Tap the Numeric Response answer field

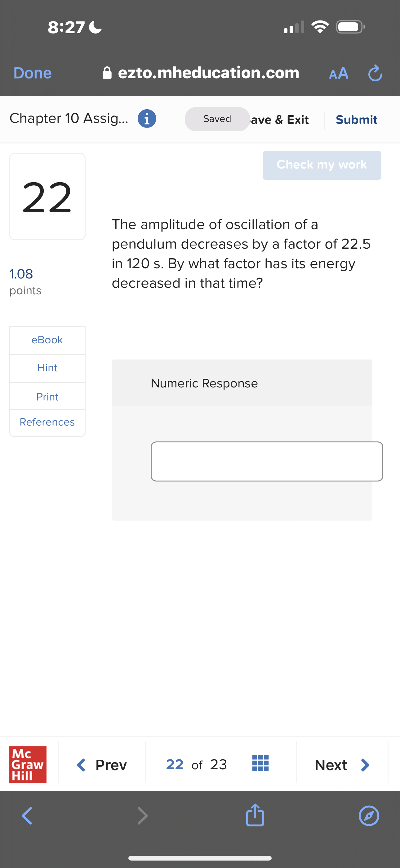point(267,461)
